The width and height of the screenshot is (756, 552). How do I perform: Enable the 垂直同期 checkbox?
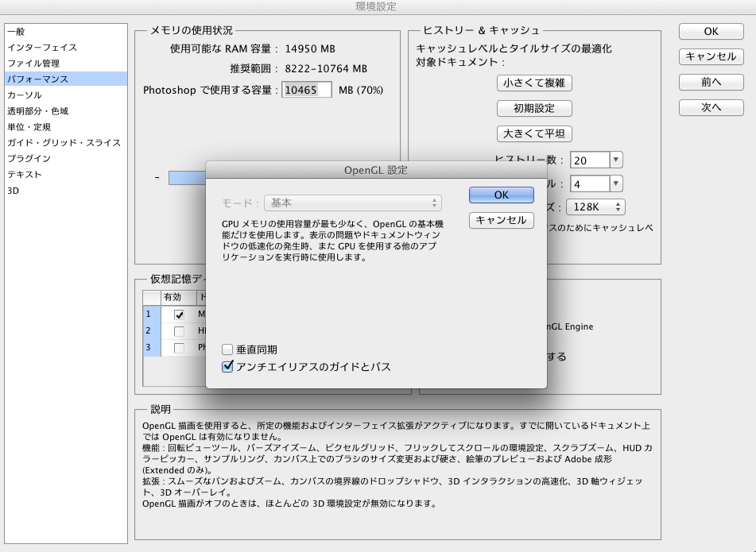(228, 349)
